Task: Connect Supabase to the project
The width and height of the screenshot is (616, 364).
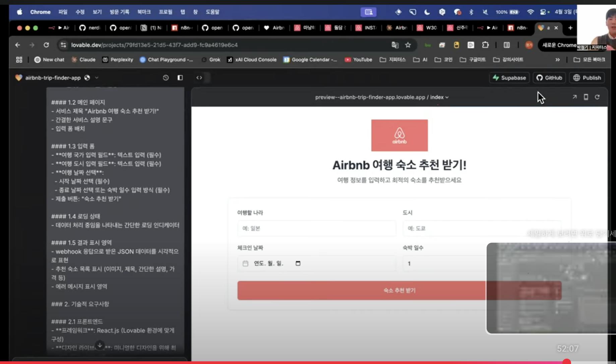Action: pyautogui.click(x=509, y=78)
